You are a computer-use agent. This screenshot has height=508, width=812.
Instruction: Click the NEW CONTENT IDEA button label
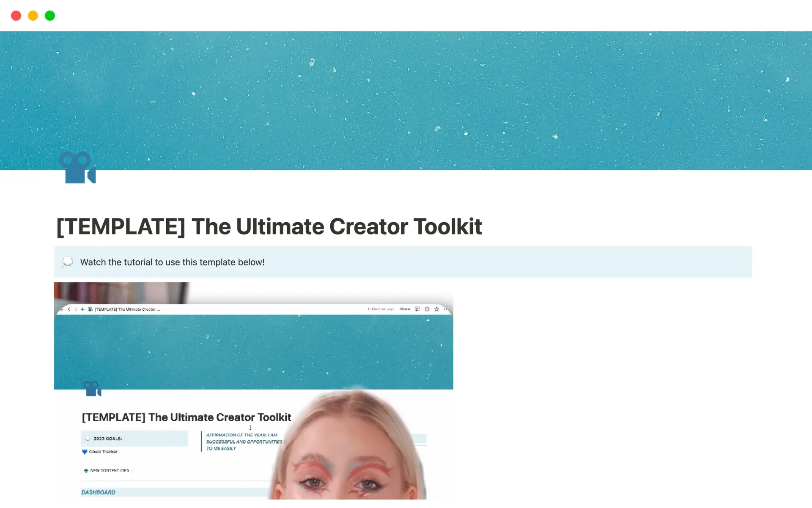[x=110, y=470]
